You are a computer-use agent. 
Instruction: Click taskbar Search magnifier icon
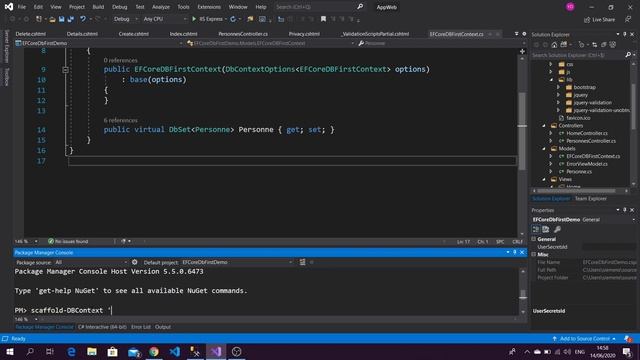(x=30, y=352)
